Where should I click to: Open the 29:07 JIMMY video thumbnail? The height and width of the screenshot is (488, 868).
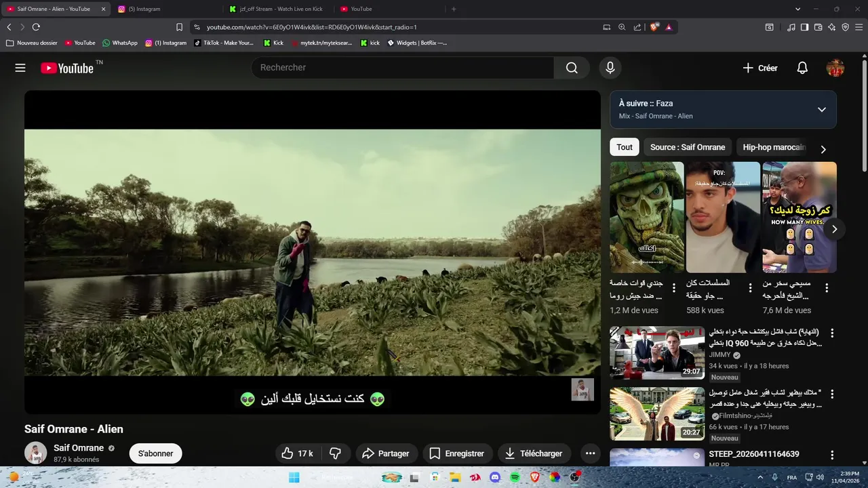[657, 352]
